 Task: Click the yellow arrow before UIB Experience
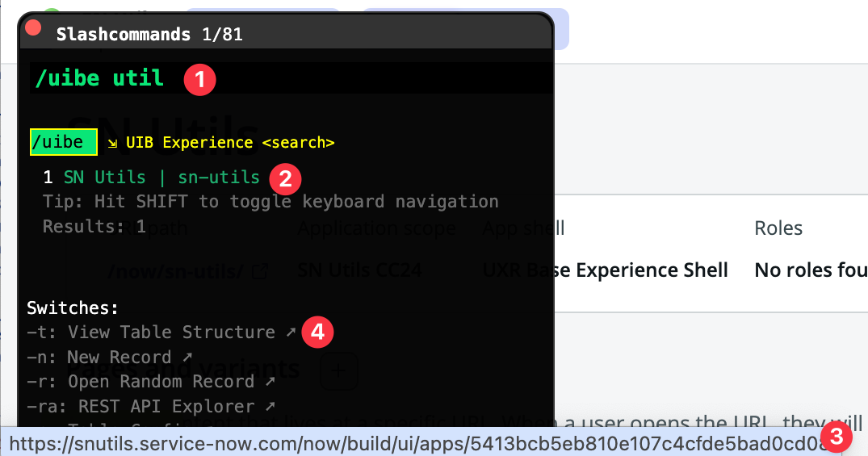pos(111,143)
